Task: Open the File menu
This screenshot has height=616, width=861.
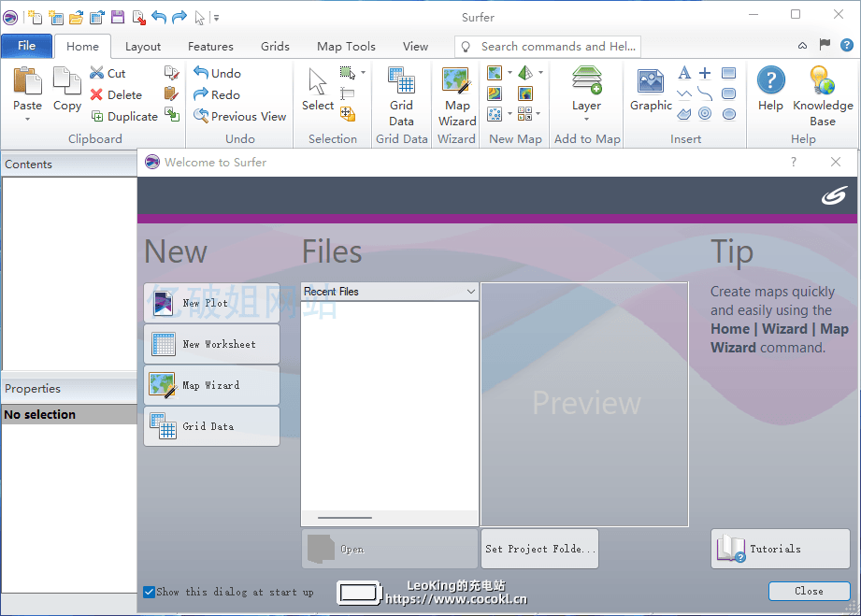Action: point(26,46)
